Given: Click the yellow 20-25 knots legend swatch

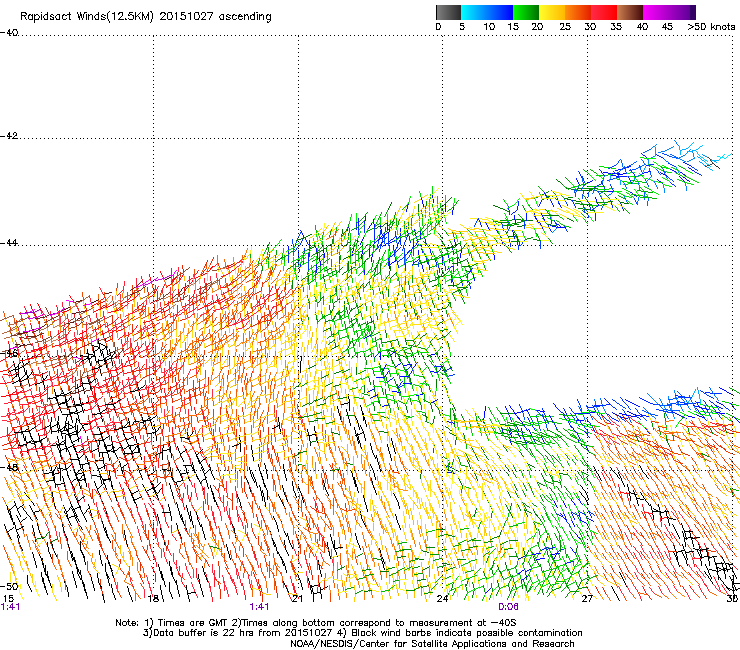Looking at the screenshot, I should [x=552, y=12].
